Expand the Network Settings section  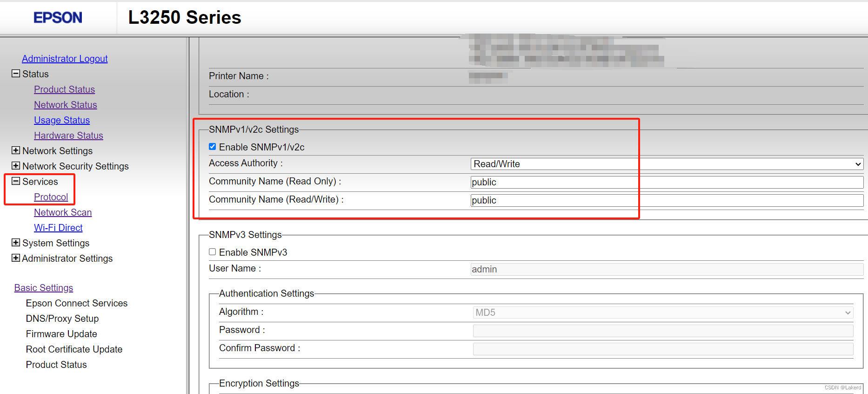pos(16,150)
